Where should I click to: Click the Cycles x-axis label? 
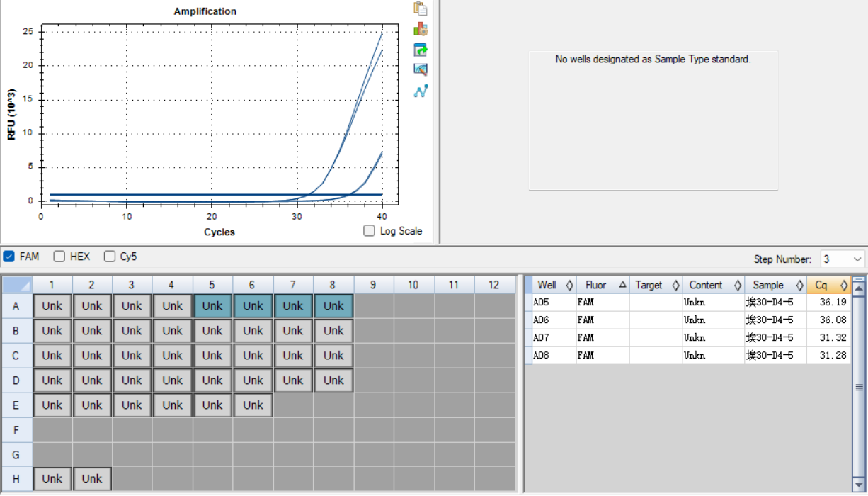pos(219,232)
